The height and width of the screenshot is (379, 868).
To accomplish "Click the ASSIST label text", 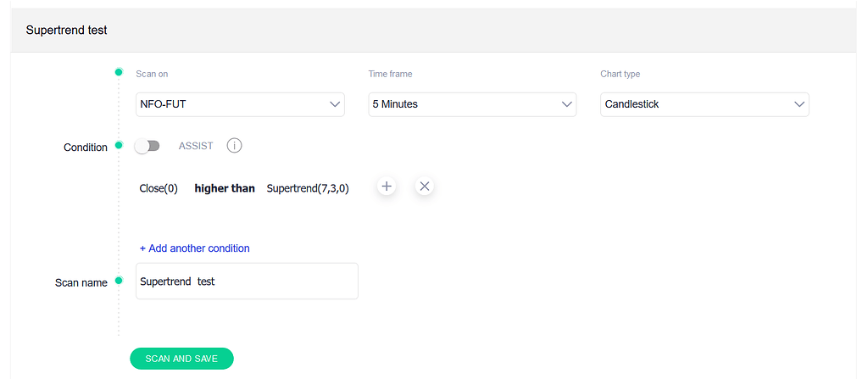I will click(196, 146).
